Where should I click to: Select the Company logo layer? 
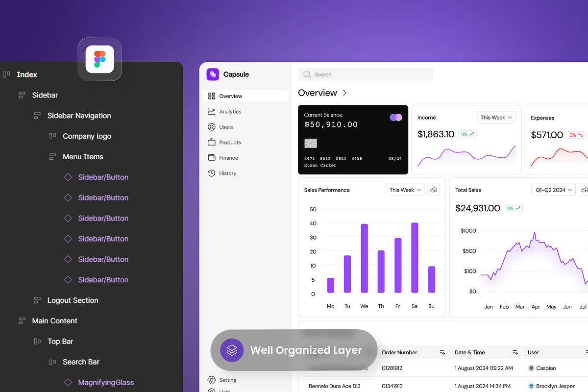coord(87,136)
